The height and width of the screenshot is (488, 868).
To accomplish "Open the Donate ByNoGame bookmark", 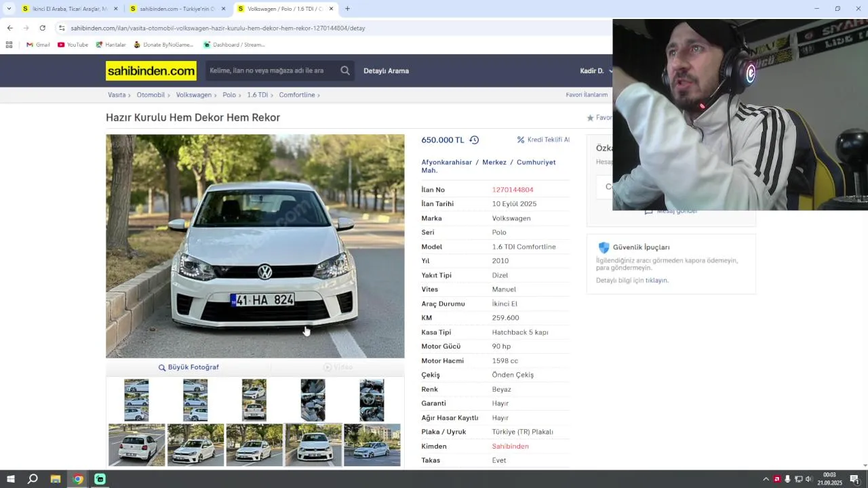I will [x=163, y=45].
